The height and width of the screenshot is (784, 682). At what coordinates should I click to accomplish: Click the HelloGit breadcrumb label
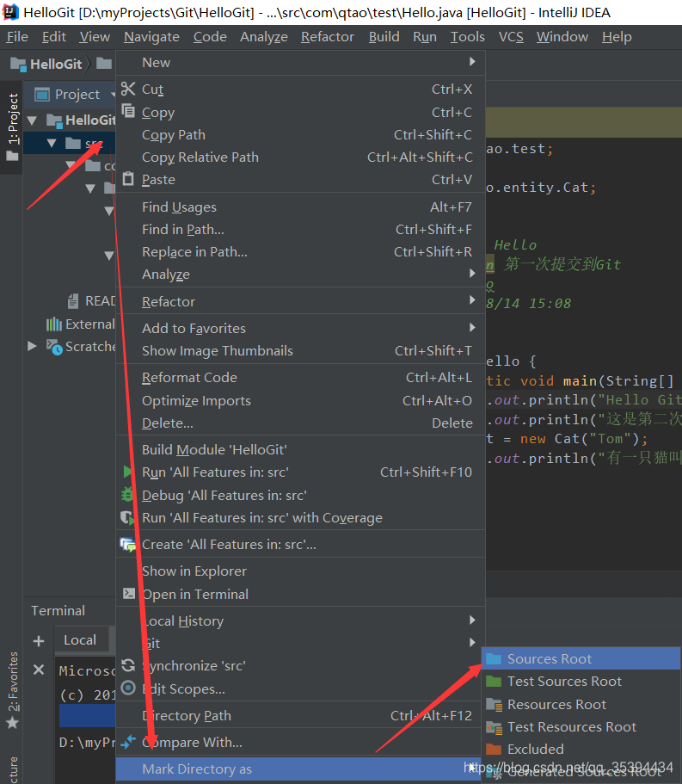click(56, 64)
